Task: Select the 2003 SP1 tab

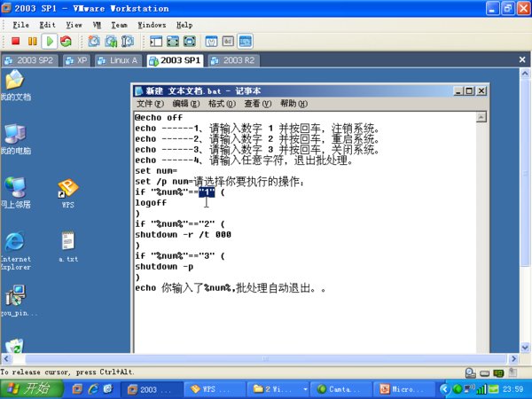Action: point(175,60)
